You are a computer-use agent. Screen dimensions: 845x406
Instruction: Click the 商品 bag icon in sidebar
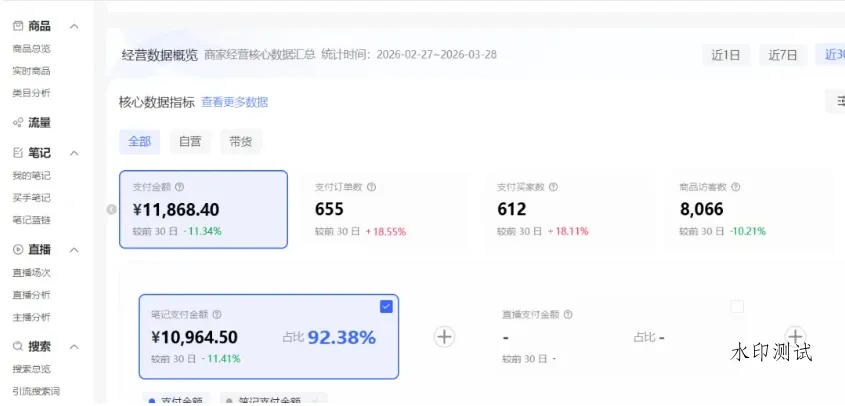18,26
